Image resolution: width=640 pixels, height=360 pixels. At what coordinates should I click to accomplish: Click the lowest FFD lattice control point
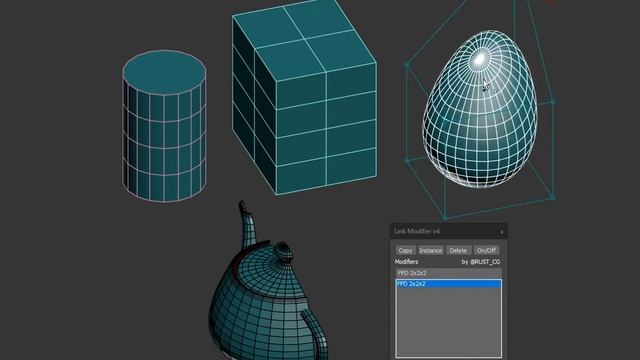445,218
